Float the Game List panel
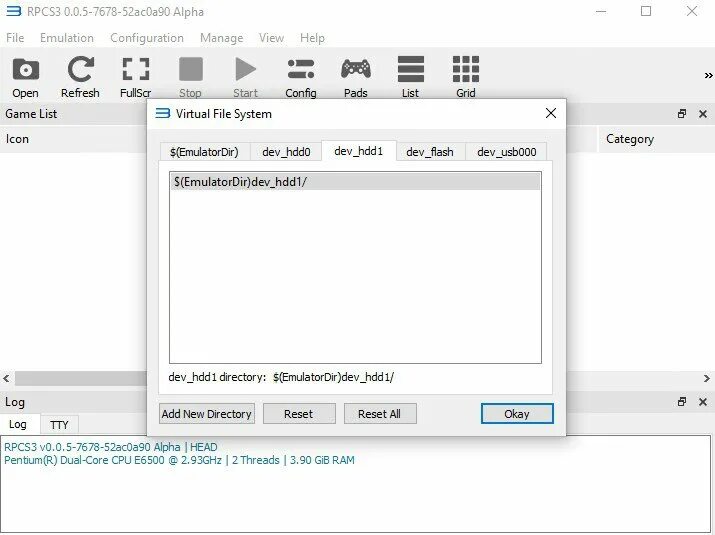This screenshot has width=715, height=535. click(682, 114)
